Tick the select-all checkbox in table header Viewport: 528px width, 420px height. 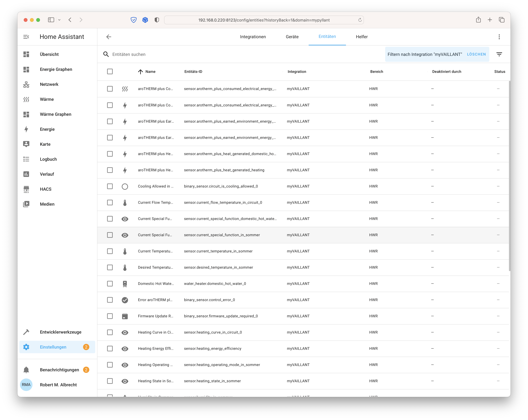[x=110, y=71]
